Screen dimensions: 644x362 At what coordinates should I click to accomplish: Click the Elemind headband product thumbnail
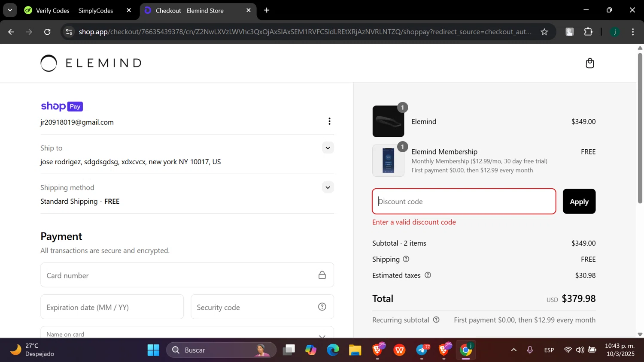tap(388, 121)
